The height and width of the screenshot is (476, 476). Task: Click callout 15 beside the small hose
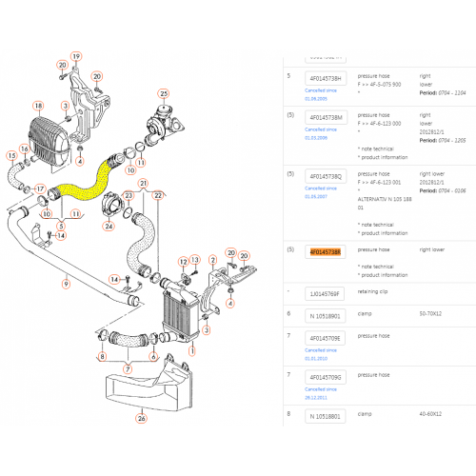point(12,156)
